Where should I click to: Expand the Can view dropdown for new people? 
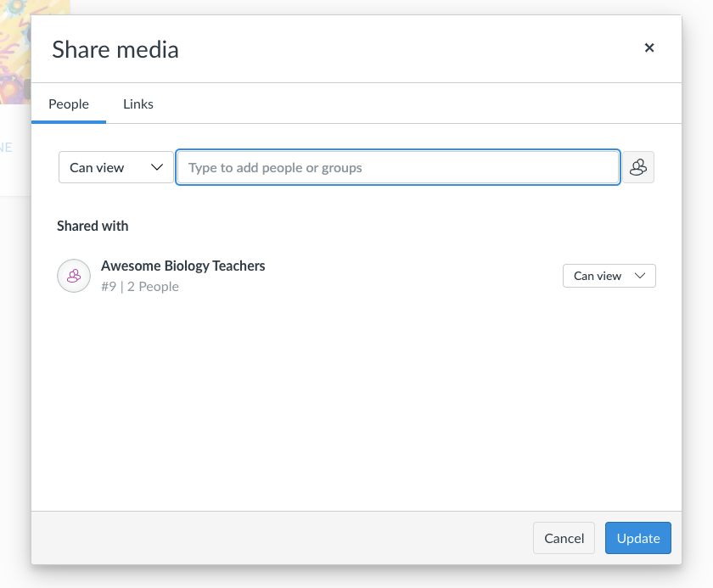pos(115,167)
